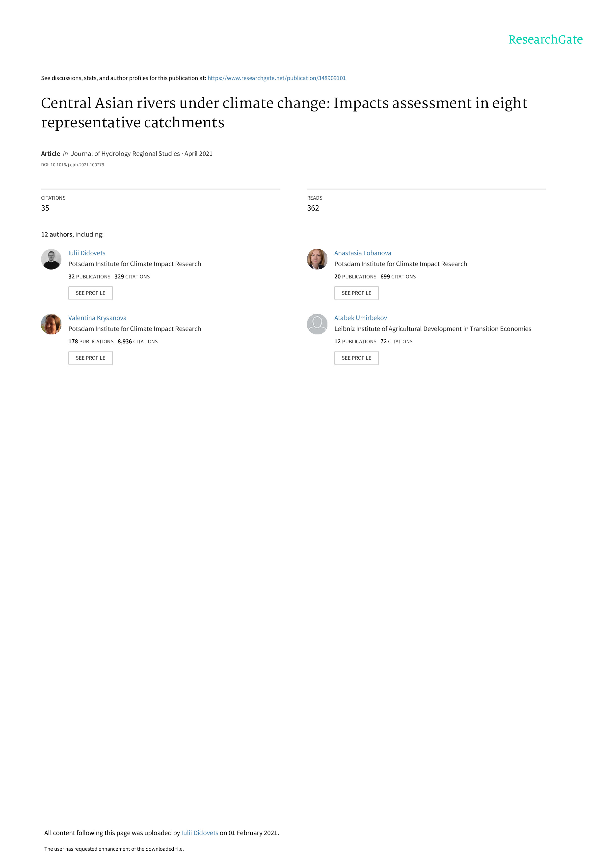
Task: Click See Profile under Valentina Krysanova
Action: point(90,358)
